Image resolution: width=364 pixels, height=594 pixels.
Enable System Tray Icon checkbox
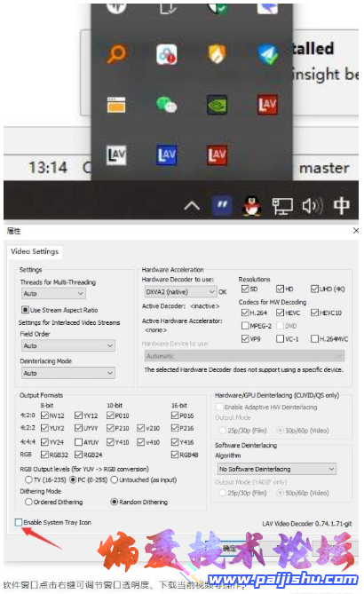click(19, 522)
